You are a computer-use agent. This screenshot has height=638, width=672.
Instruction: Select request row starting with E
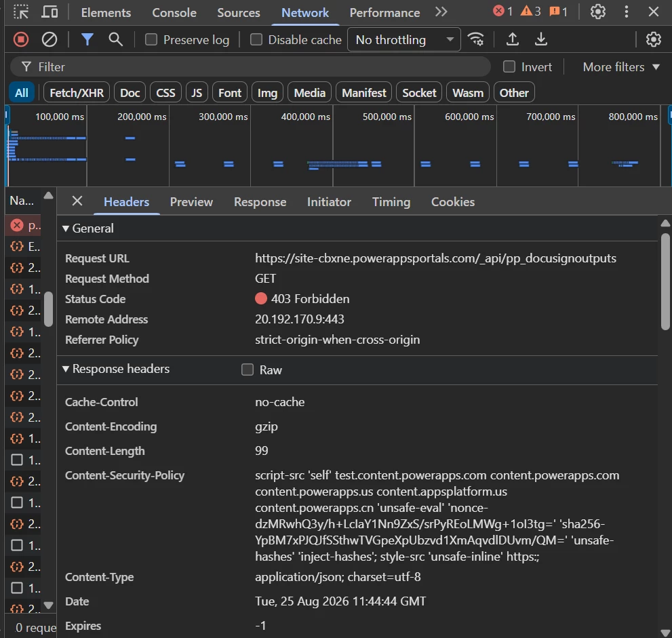pos(24,246)
